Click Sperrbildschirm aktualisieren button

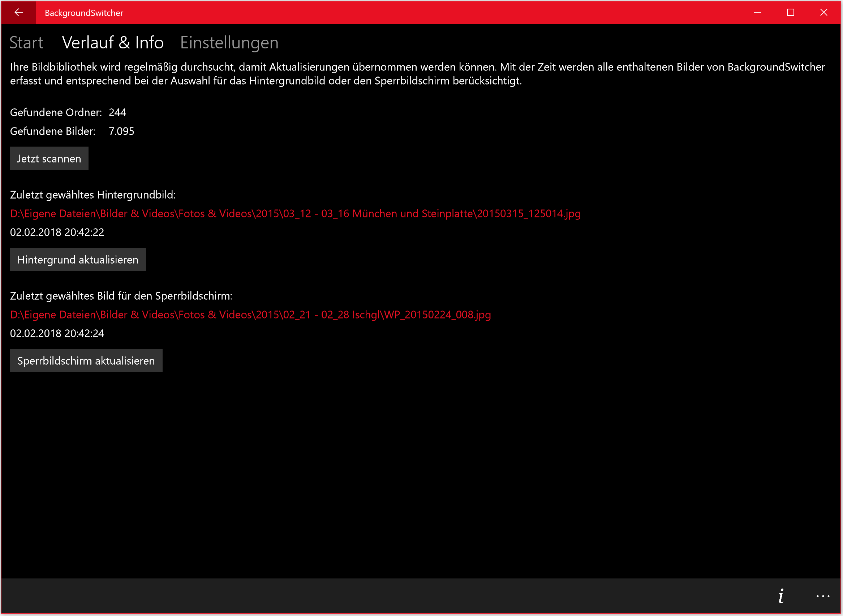[x=86, y=361]
